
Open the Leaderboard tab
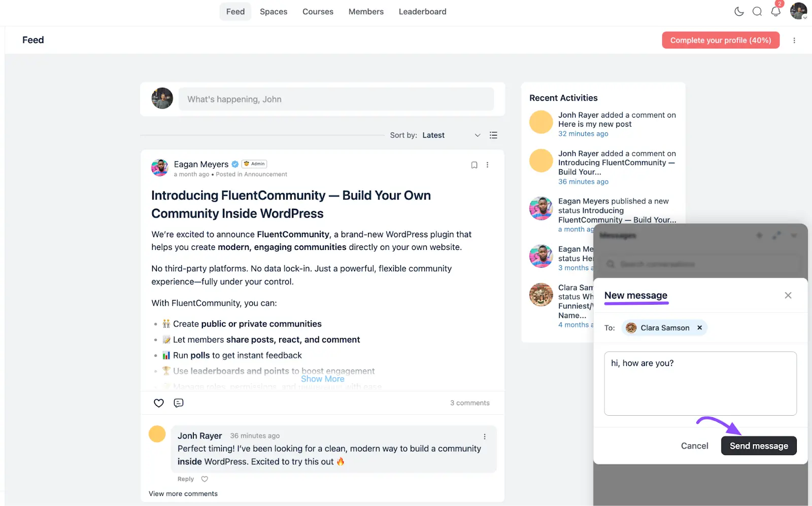coord(422,12)
